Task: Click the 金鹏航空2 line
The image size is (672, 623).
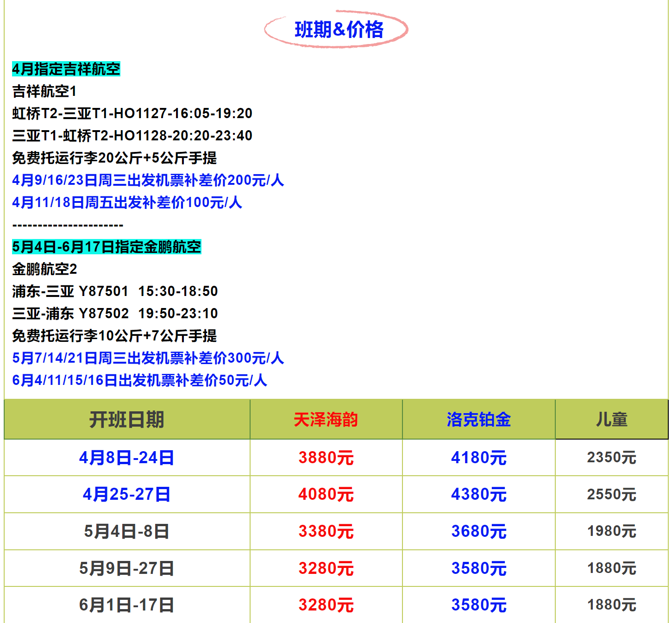Action: pyautogui.click(x=44, y=269)
